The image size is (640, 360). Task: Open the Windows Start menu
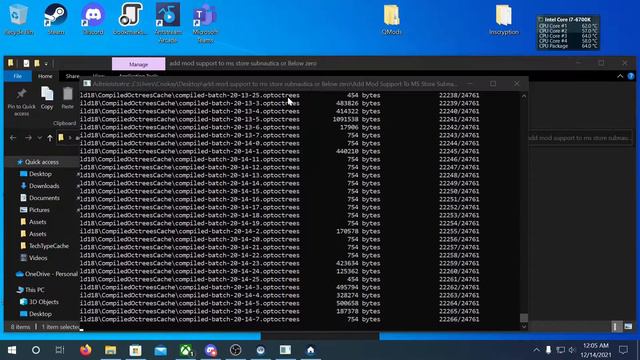click(x=12, y=350)
